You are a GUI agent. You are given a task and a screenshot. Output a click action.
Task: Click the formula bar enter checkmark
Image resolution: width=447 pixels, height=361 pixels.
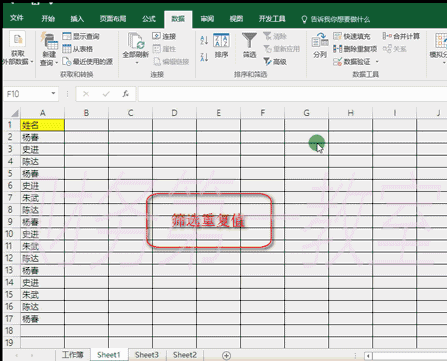(106, 94)
